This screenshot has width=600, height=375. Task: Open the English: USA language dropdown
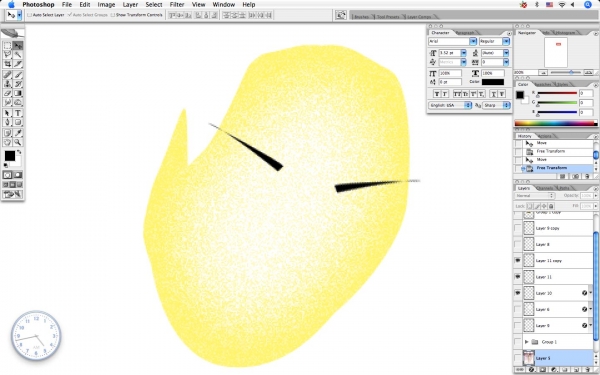[450, 105]
